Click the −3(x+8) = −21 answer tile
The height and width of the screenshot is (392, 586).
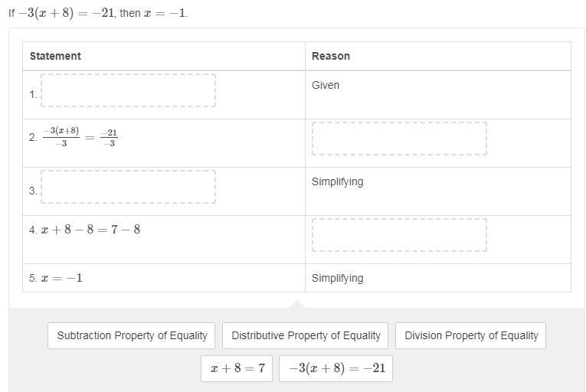click(x=336, y=368)
